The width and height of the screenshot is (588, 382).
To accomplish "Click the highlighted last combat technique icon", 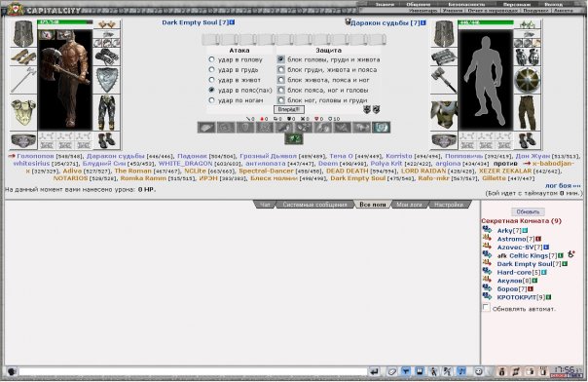I will (381, 128).
